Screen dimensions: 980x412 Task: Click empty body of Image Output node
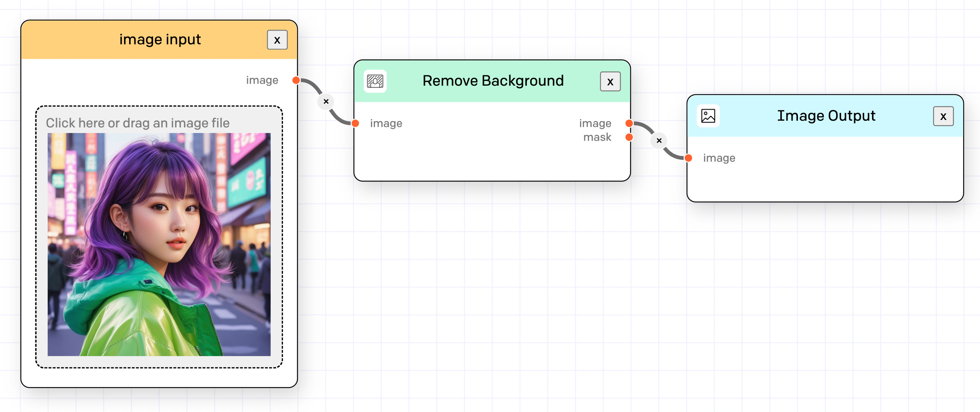click(825, 183)
